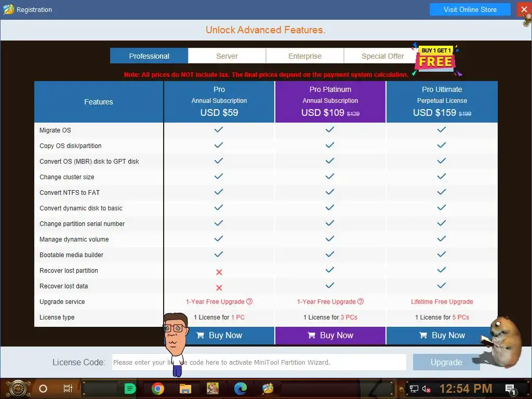The width and height of the screenshot is (532, 399).
Task: Click the 1 License for 1 PC text
Action: [x=219, y=317]
